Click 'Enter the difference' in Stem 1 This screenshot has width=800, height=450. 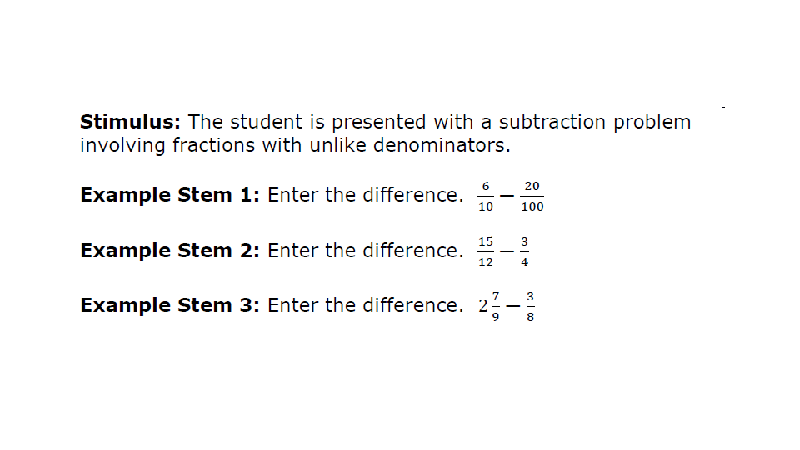[365, 195]
